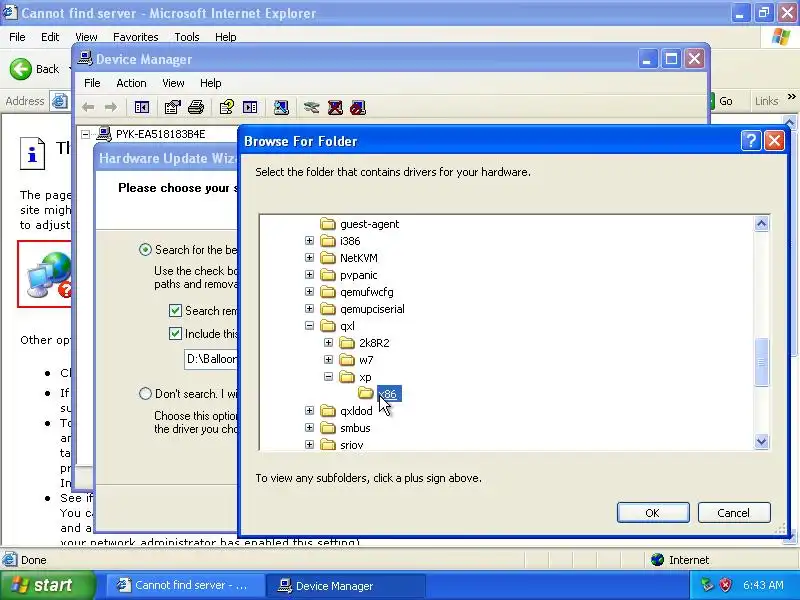Select the qemufwcfg folder label

[x=366, y=292]
